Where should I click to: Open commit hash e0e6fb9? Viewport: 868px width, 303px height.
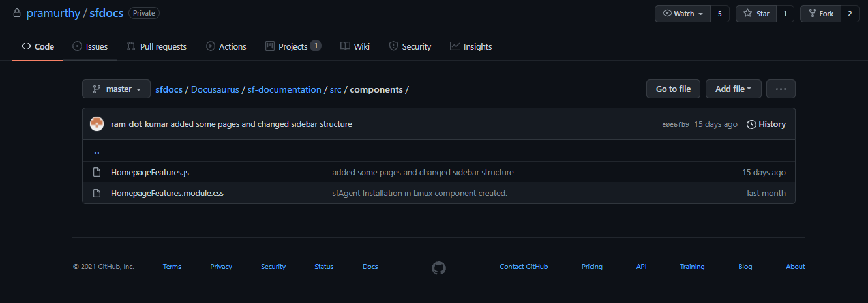[x=675, y=124]
